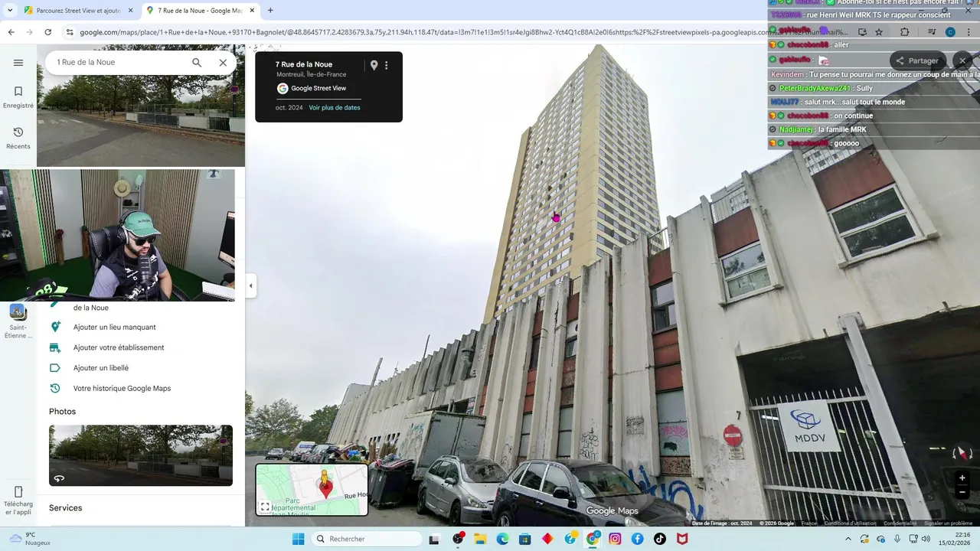Open the three-dot menu in Street View card
980x551 pixels.
tap(387, 65)
